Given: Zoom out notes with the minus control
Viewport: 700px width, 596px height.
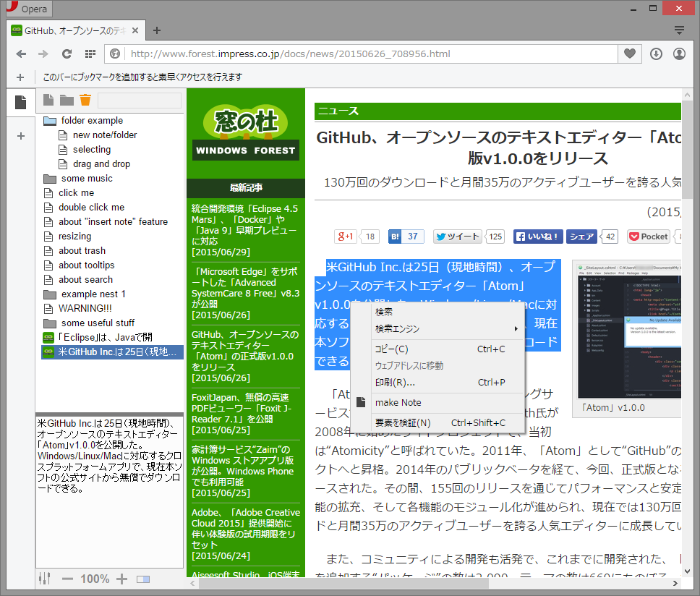Looking at the screenshot, I should click(67, 579).
